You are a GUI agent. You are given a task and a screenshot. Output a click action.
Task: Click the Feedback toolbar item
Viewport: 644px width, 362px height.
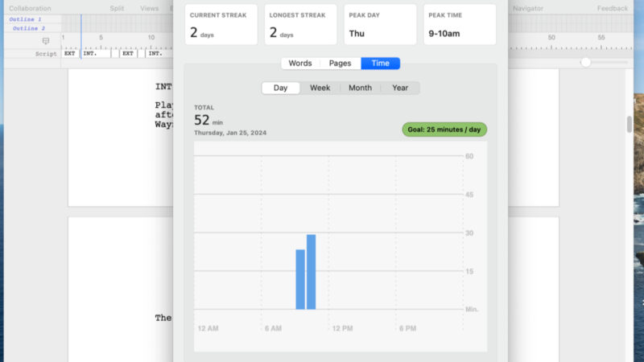point(613,8)
